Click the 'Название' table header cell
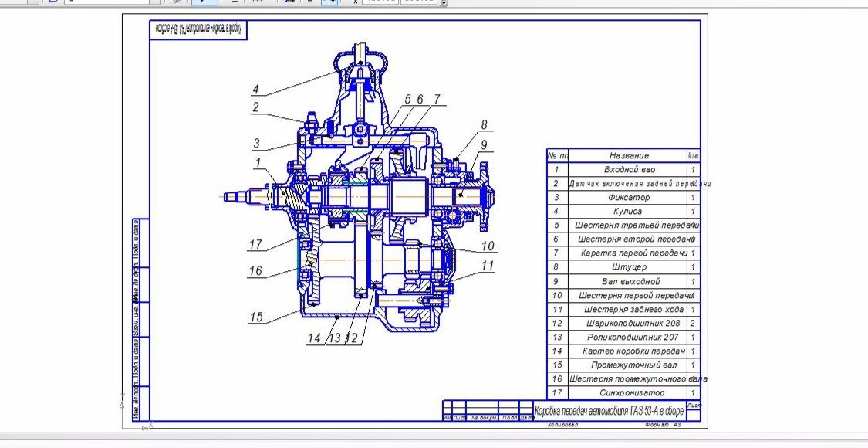The image size is (868, 448). pyautogui.click(x=629, y=155)
